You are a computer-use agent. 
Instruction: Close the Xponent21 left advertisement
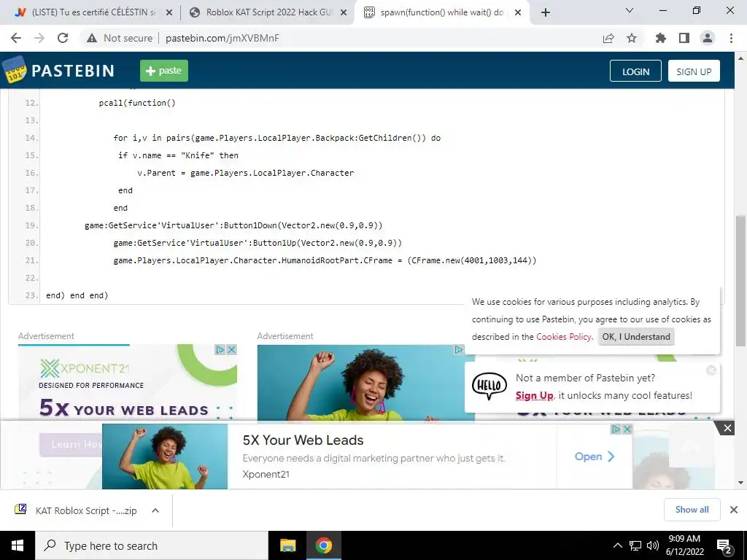click(x=231, y=349)
